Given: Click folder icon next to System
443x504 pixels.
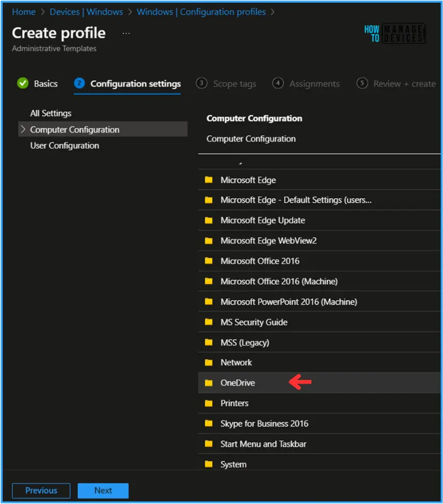Looking at the screenshot, I should coord(208,464).
